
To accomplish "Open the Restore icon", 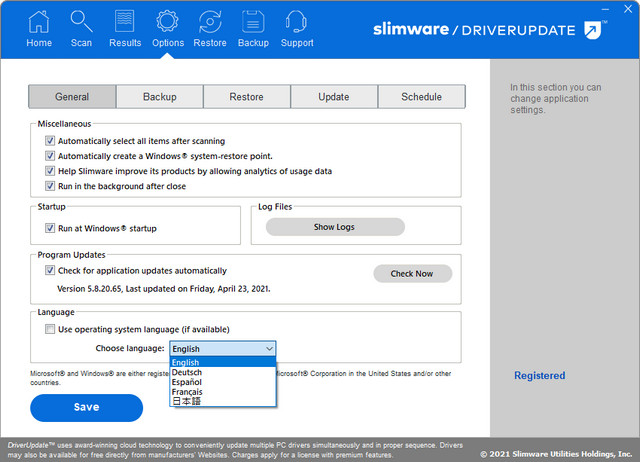I will coord(210,21).
